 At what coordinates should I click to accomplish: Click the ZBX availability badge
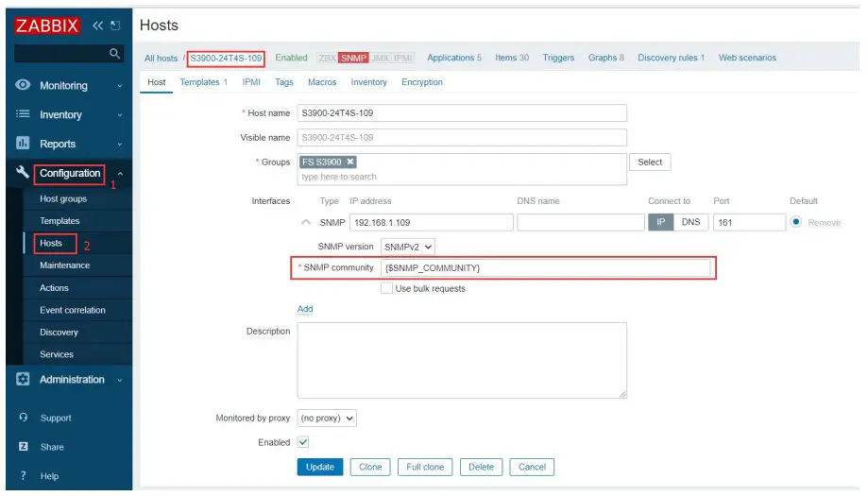coord(327,58)
